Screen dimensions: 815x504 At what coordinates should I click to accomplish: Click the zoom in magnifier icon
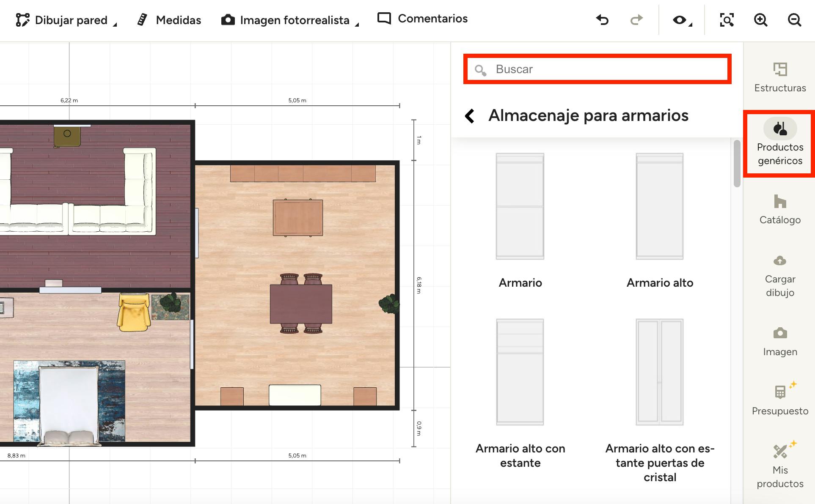[x=760, y=20]
